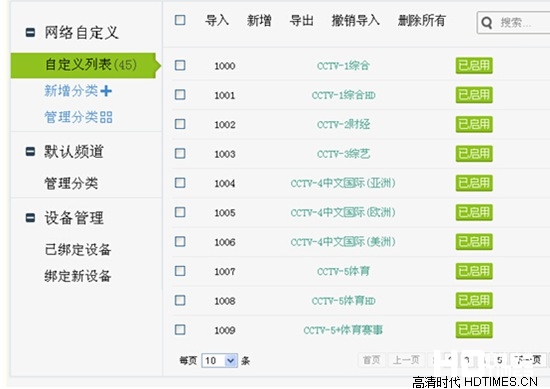The height and width of the screenshot is (389, 550).
Task: Open the CCTV-5+体育赛事 channel link
Action: coord(343,330)
